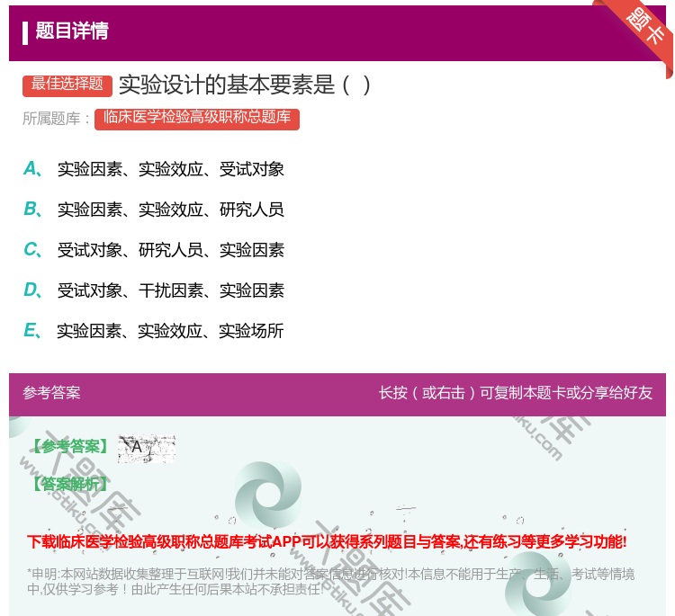Click the question text 实验设计的基本要素是
The image size is (675, 616).
click(x=244, y=85)
